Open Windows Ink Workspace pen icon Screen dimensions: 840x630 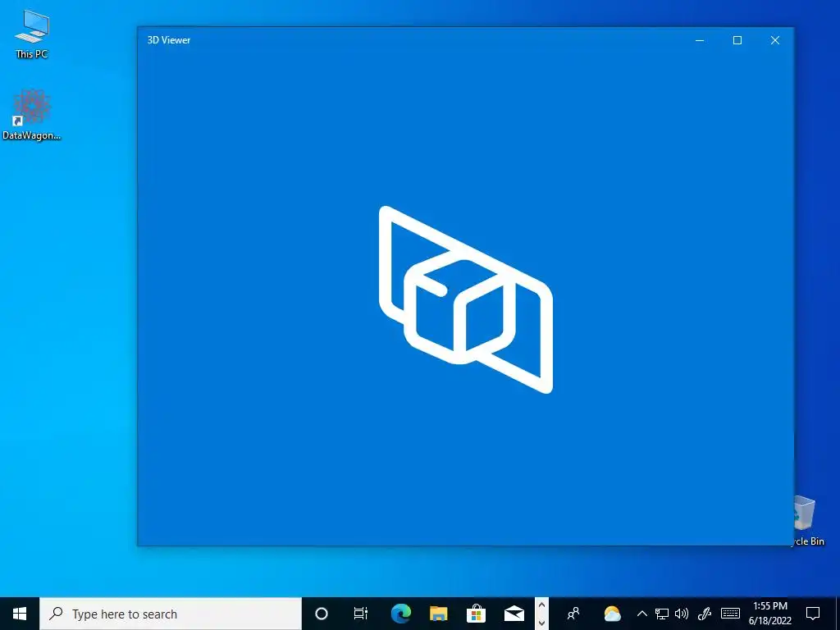point(705,614)
